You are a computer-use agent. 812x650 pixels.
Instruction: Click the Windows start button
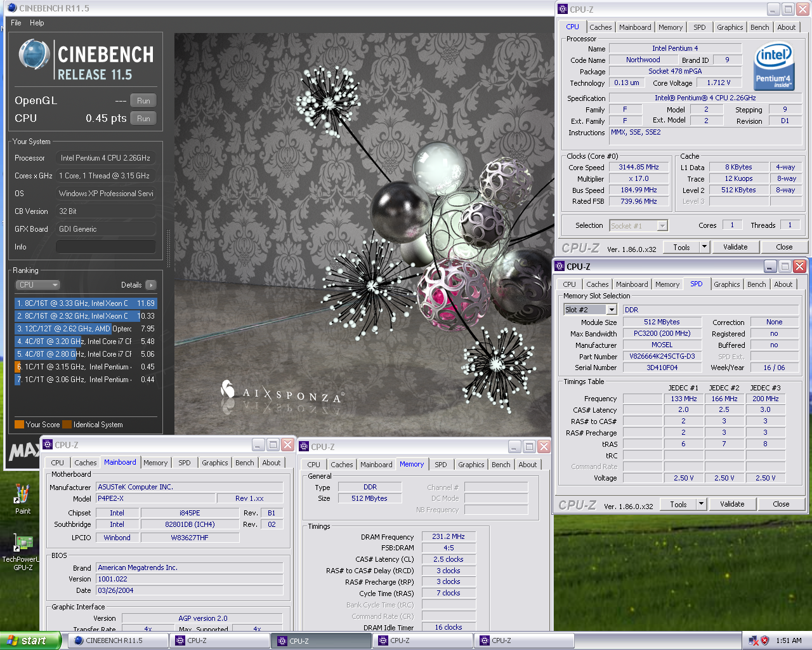pyautogui.click(x=30, y=640)
